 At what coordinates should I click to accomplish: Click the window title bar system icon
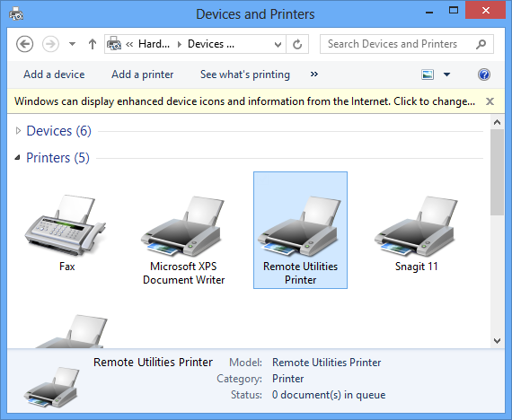click(x=16, y=14)
